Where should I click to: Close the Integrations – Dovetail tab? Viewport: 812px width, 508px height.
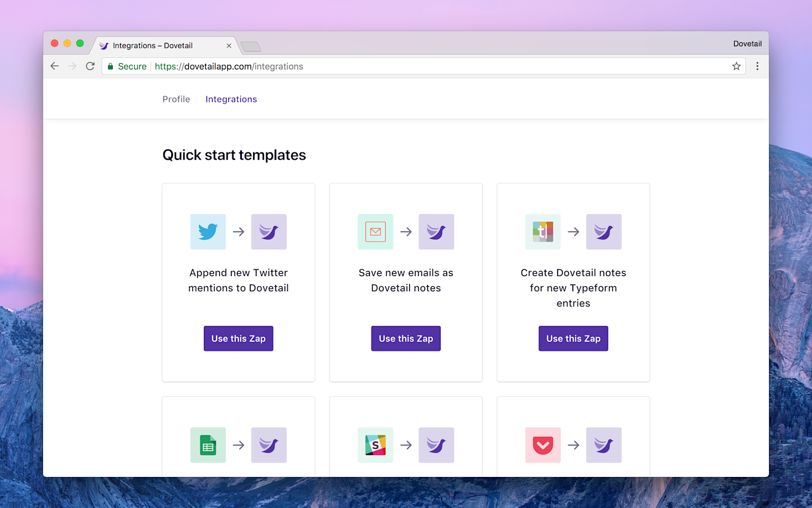point(229,46)
